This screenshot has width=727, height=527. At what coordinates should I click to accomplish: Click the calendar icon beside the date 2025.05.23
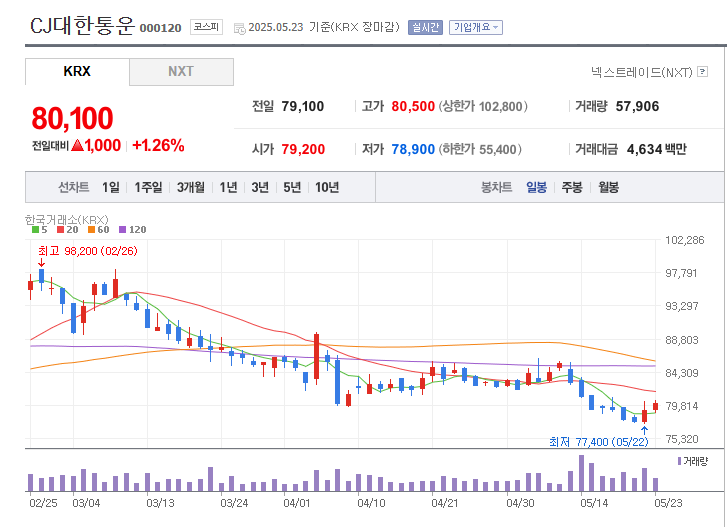(x=240, y=28)
